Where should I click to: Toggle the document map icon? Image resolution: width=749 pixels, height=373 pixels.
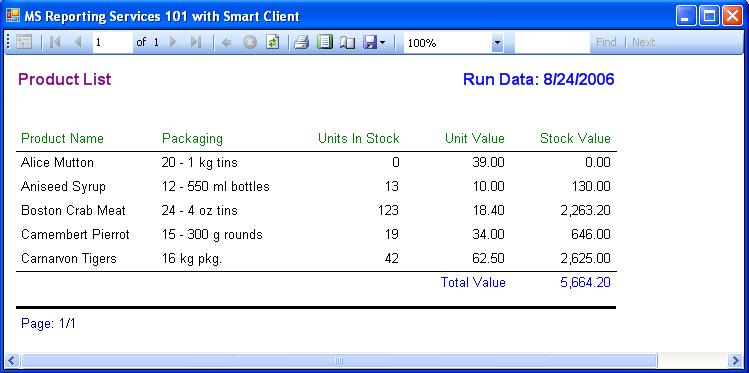(24, 43)
